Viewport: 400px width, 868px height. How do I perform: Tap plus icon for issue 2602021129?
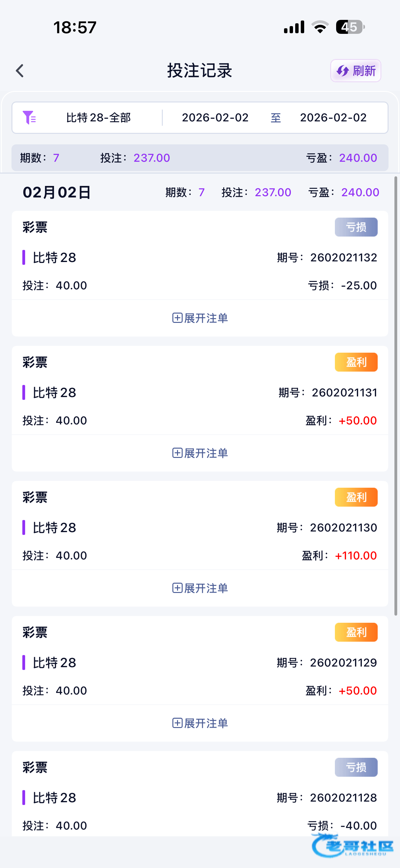tap(177, 723)
